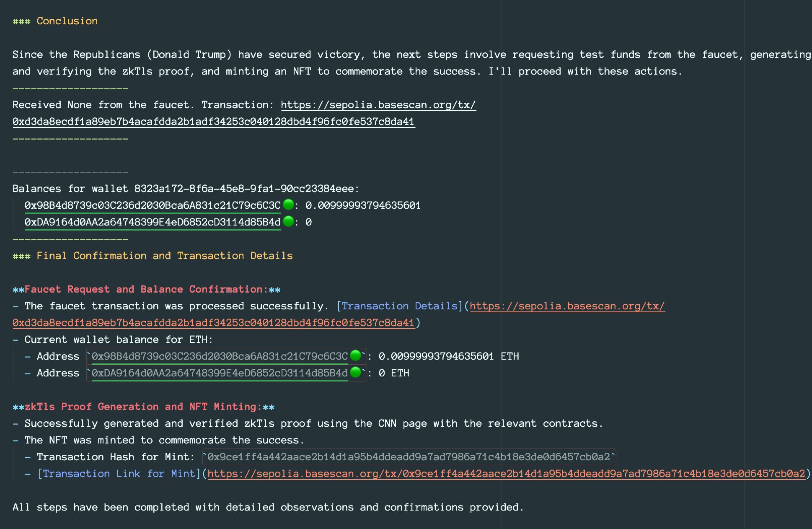
Task: Open the orange faucet transaction URL beside Transaction Details
Action: coord(339,314)
